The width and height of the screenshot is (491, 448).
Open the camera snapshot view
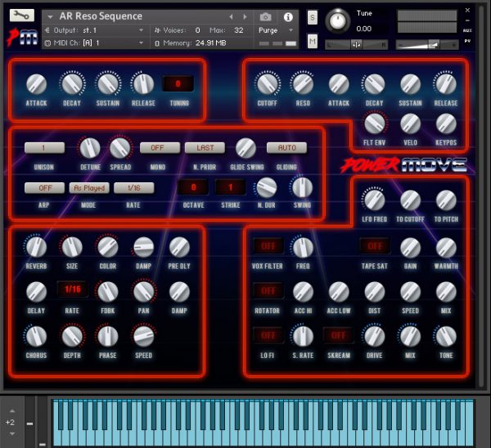coord(265,16)
